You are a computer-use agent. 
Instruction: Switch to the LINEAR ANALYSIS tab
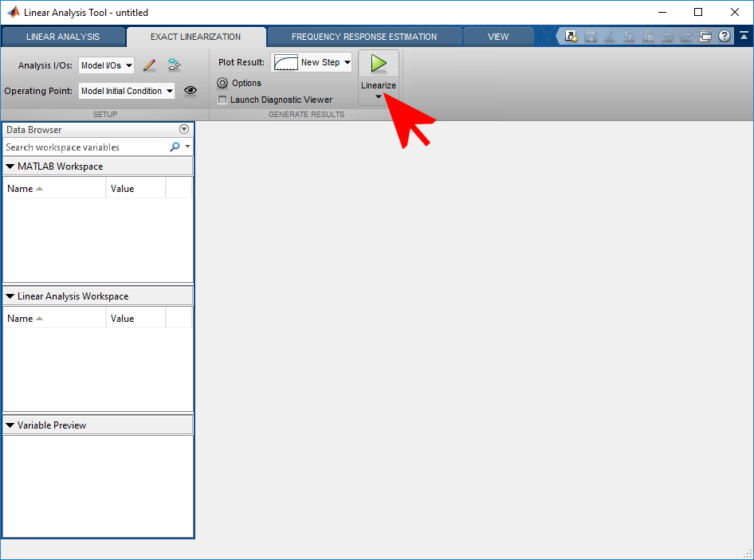[x=63, y=37]
